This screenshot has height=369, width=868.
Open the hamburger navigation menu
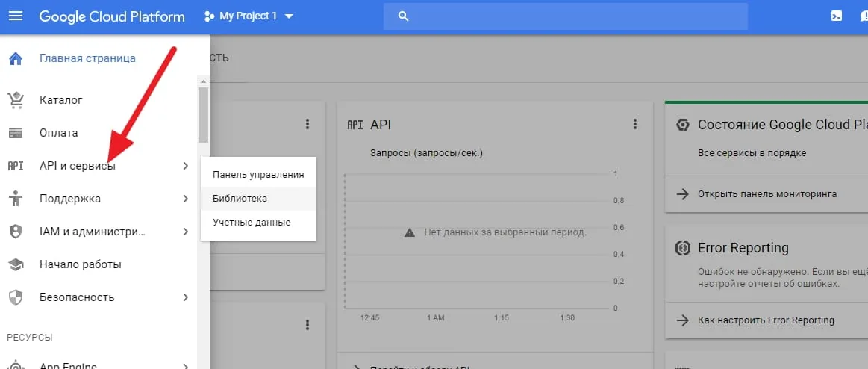[x=16, y=16]
